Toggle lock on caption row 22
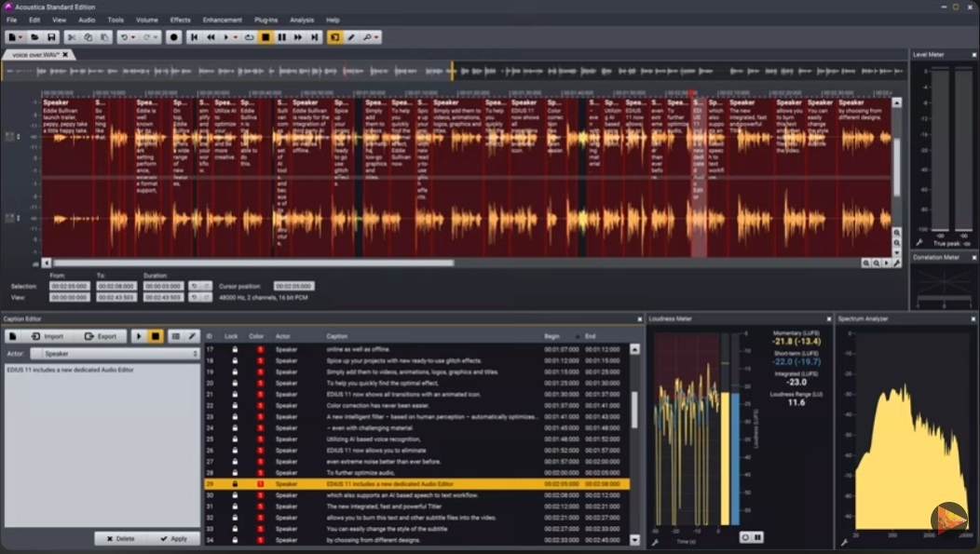The width and height of the screenshot is (980, 554). [x=235, y=405]
